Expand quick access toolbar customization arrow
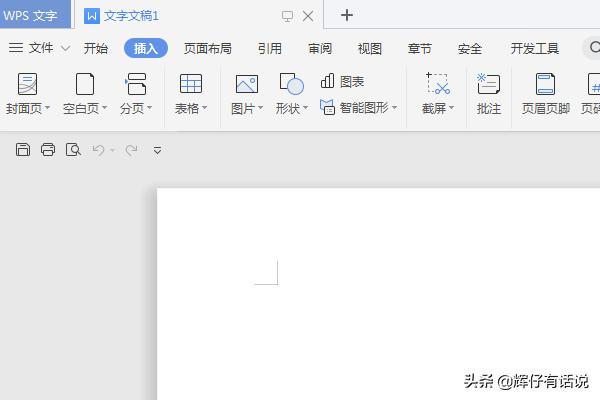This screenshot has height=400, width=600. [x=157, y=150]
